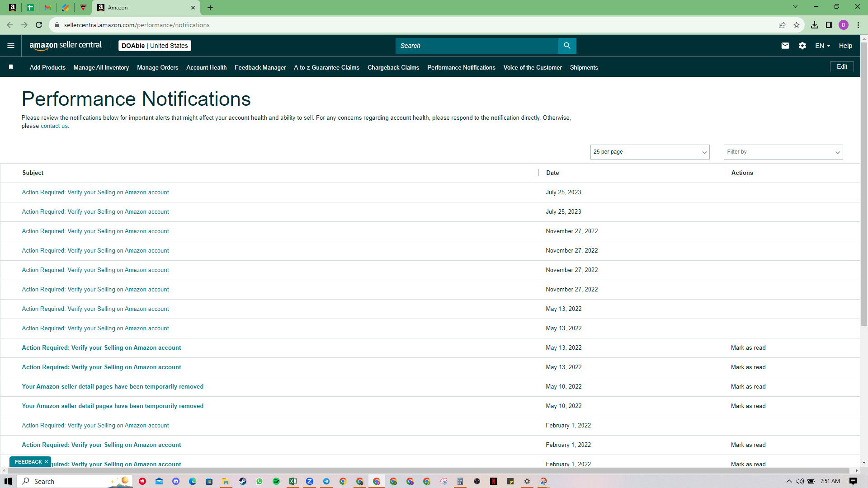The width and height of the screenshot is (868, 488).
Task: Reload the page with the refresh icon
Action: [x=39, y=25]
